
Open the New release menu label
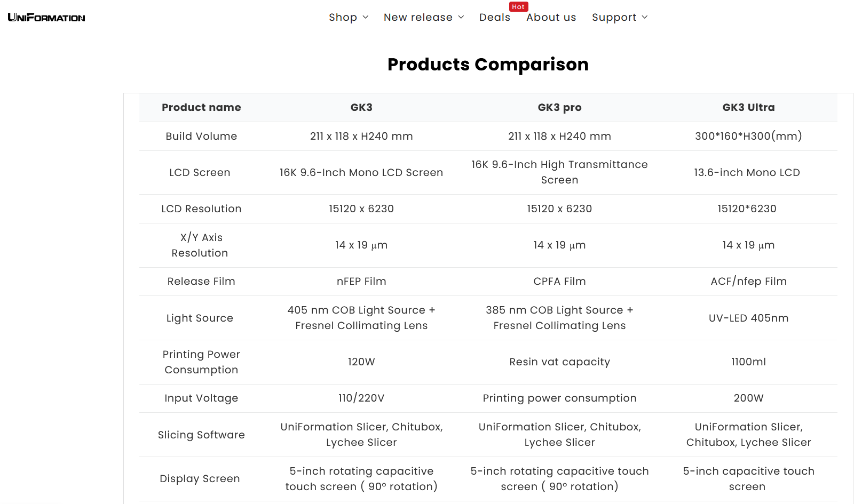418,18
